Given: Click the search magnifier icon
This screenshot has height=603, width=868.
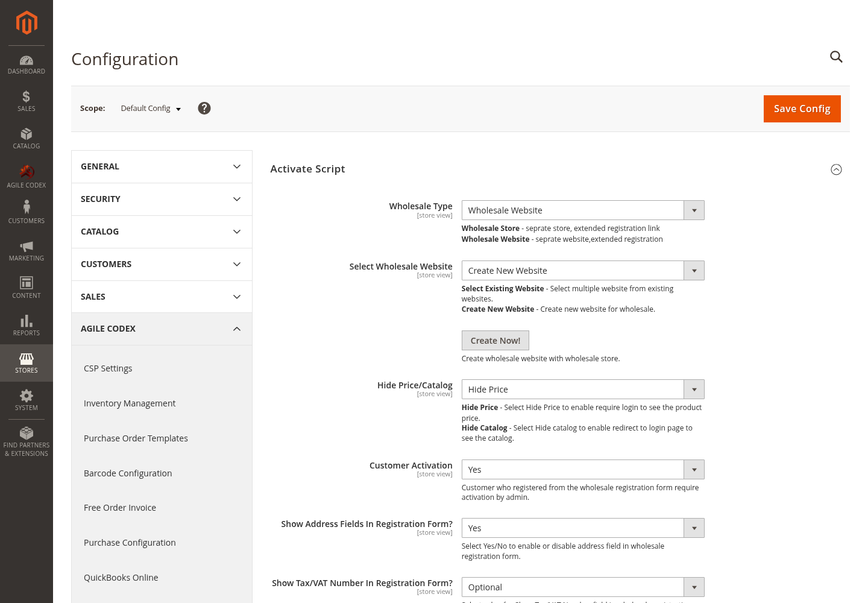Looking at the screenshot, I should (836, 57).
